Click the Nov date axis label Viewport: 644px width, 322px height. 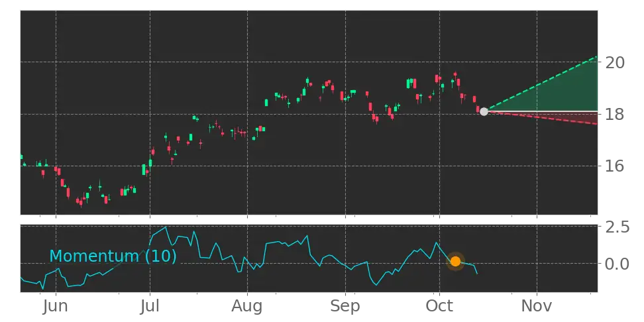point(537,306)
